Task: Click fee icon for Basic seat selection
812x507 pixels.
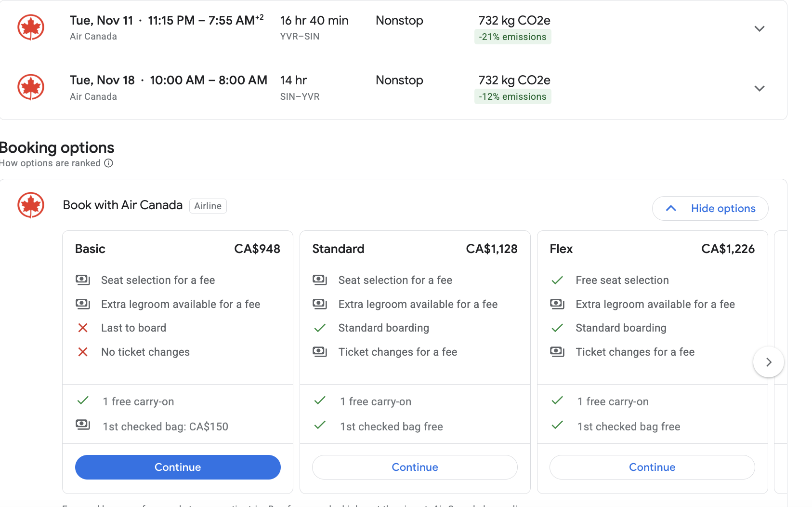Action: [x=83, y=280]
